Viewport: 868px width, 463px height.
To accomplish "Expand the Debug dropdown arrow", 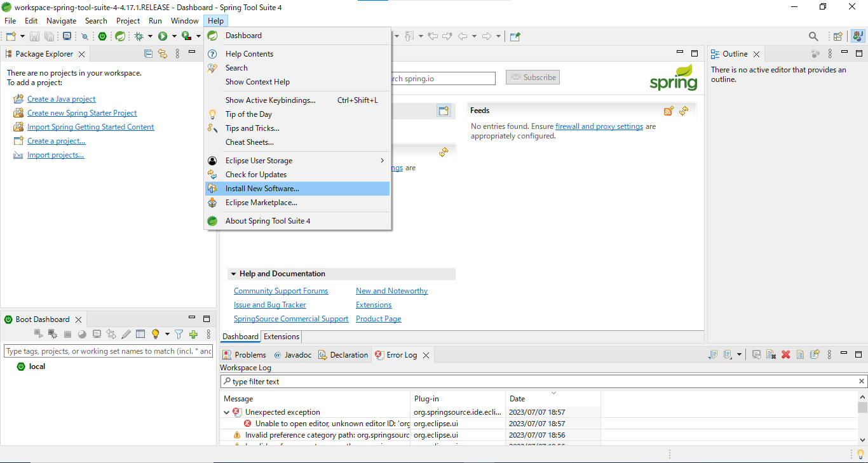I will (x=150, y=36).
